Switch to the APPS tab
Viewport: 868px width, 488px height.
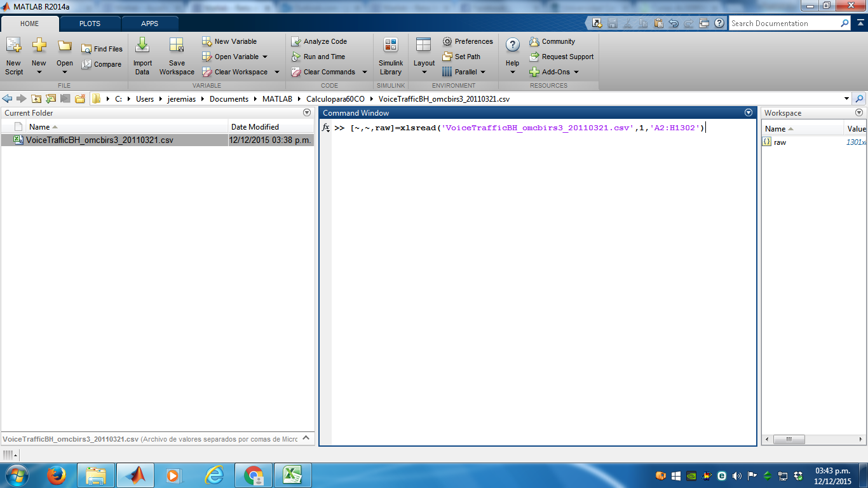click(x=150, y=24)
